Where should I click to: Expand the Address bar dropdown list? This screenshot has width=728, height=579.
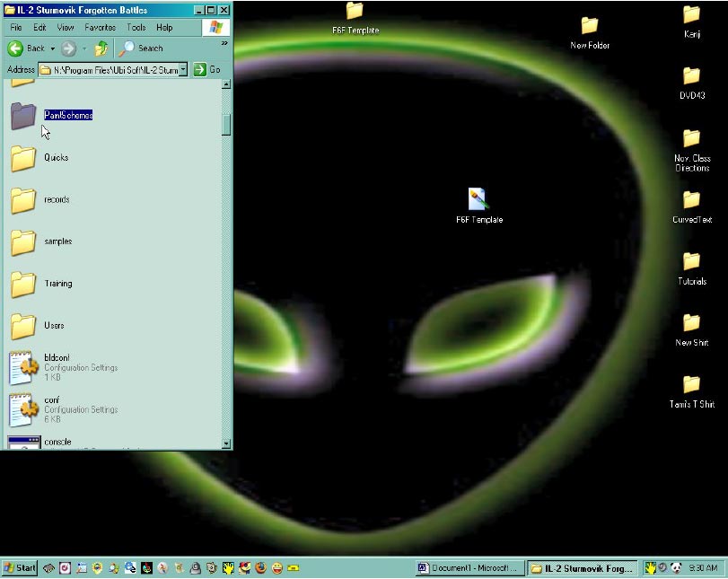click(x=183, y=69)
